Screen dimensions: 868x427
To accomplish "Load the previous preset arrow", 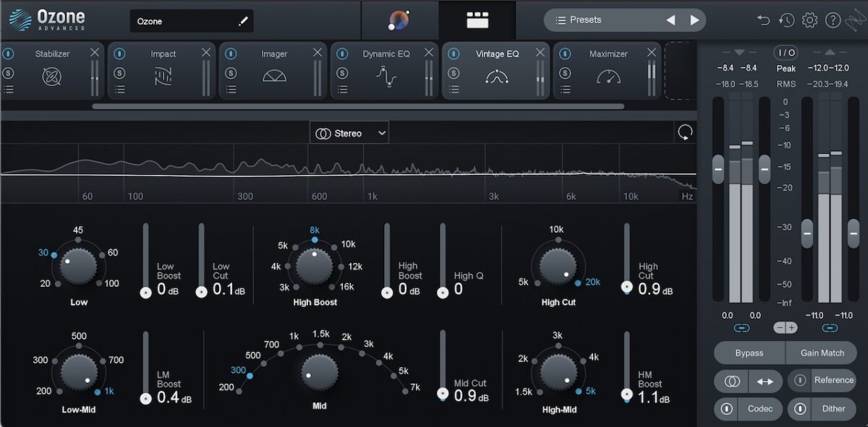I will point(671,20).
